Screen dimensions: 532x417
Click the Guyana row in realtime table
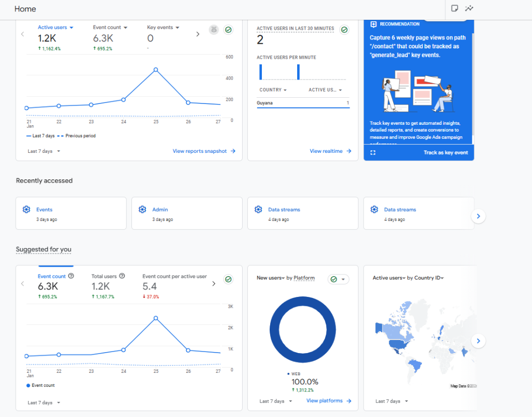point(303,103)
